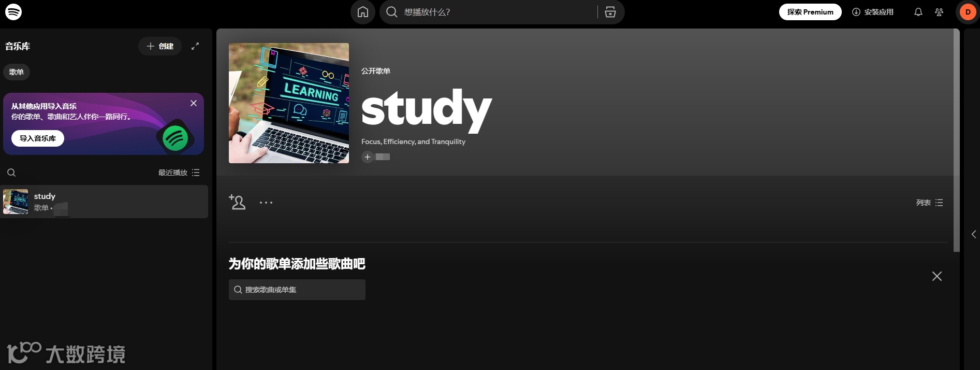Click the '公开歌单' label

(376, 71)
